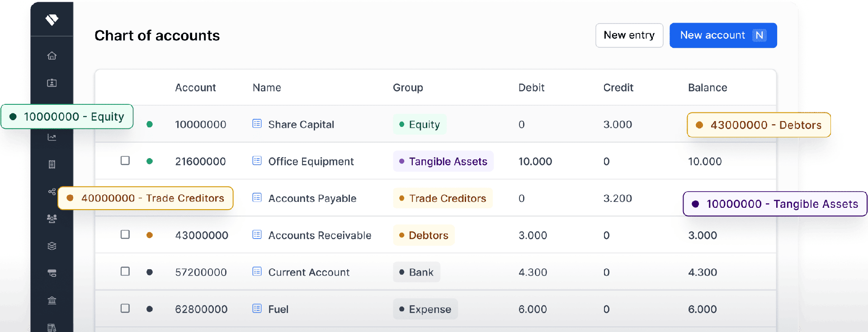The image size is (868, 332).
Task: Tick the checkbox for account 43000000
Action: (x=125, y=234)
